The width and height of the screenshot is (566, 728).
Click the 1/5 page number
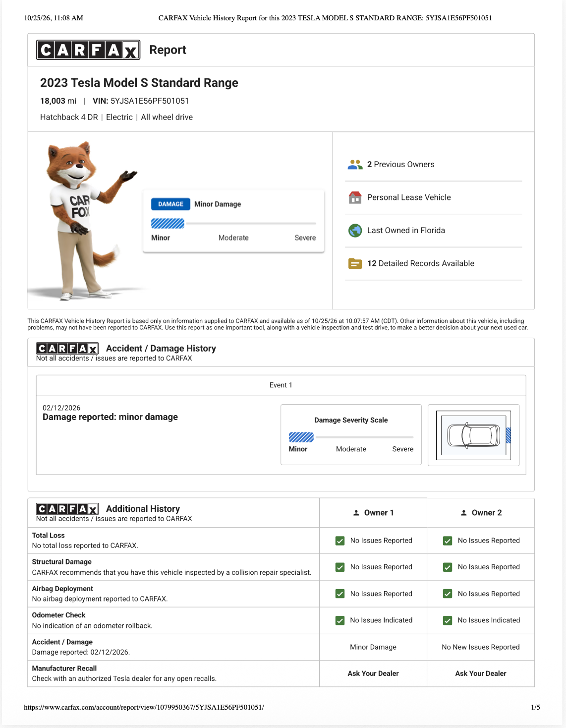coord(536,707)
